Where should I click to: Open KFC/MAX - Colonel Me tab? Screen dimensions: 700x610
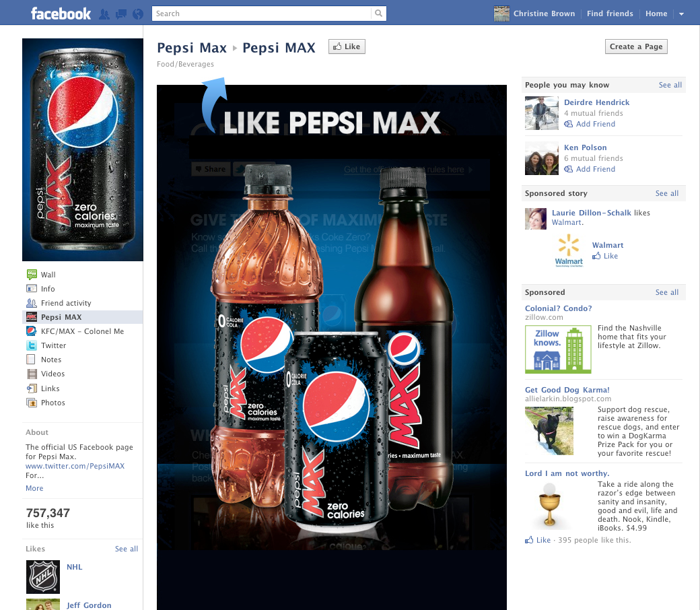(83, 331)
